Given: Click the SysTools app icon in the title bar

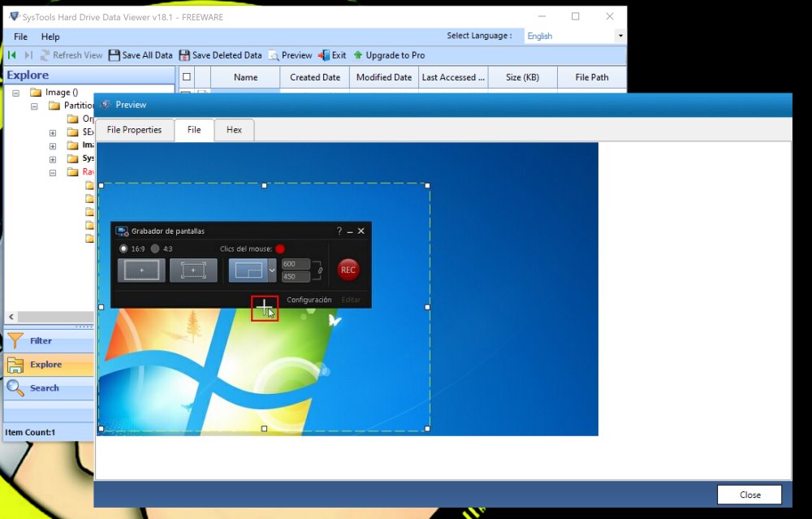Looking at the screenshot, I should click(14, 16).
